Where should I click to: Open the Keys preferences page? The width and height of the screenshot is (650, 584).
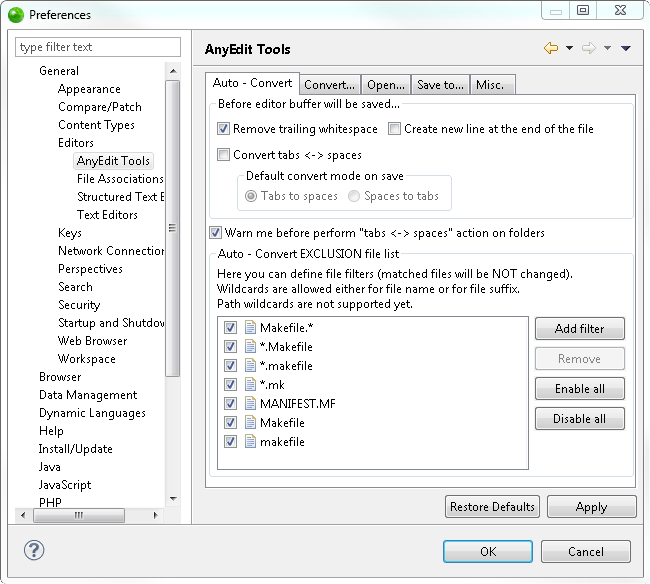coord(70,233)
